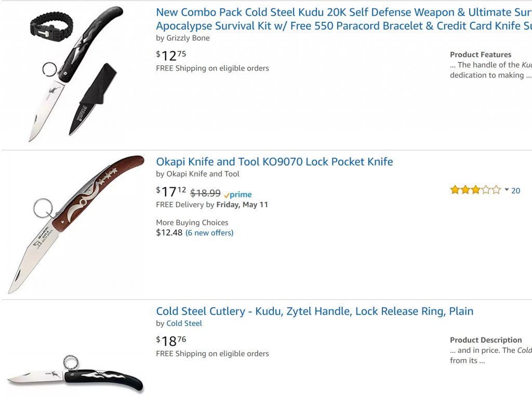Click the $18.76 Cold Steel Cutlery price
Screen dimensions: 532x409
pyautogui.click(x=171, y=341)
